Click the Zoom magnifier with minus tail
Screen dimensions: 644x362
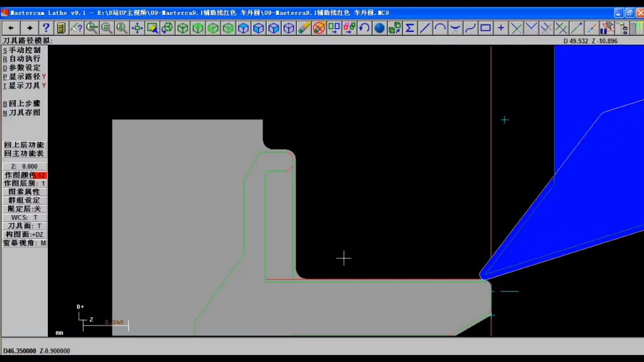91,28
